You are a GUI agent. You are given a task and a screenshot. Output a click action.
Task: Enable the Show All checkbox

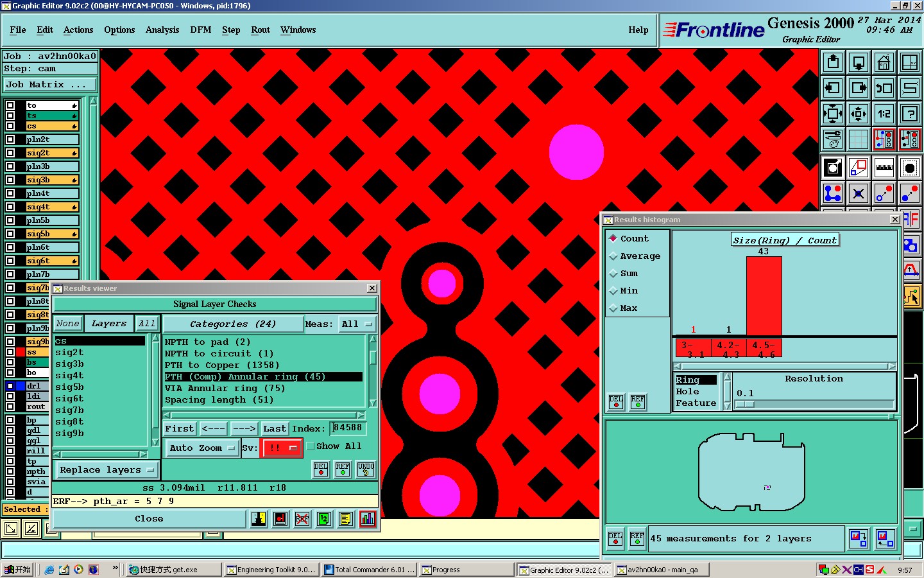(x=311, y=446)
